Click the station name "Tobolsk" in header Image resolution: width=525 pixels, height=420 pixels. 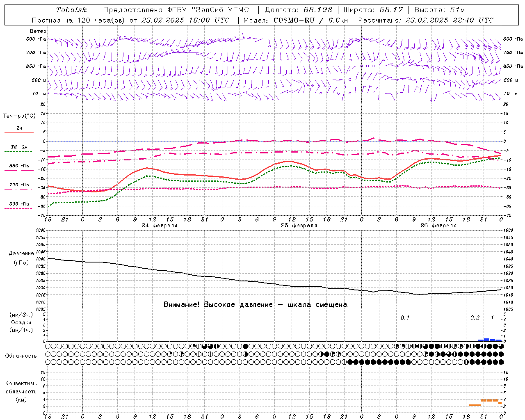pos(71,10)
